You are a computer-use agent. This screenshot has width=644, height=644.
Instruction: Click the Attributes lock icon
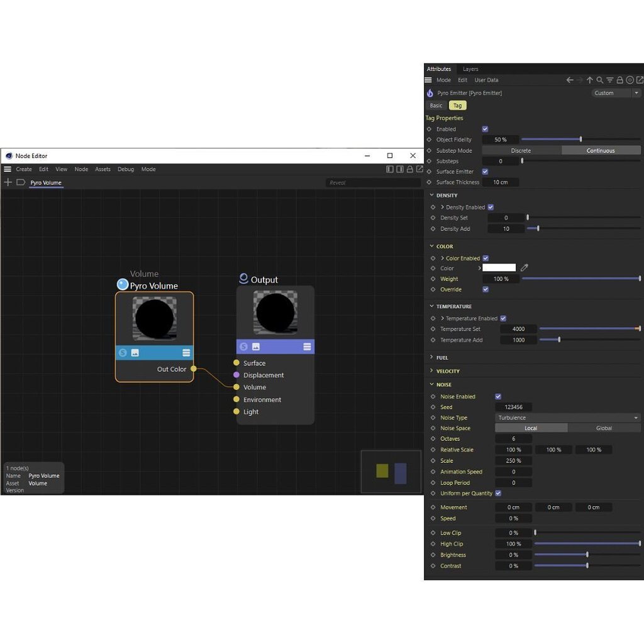pyautogui.click(x=619, y=80)
